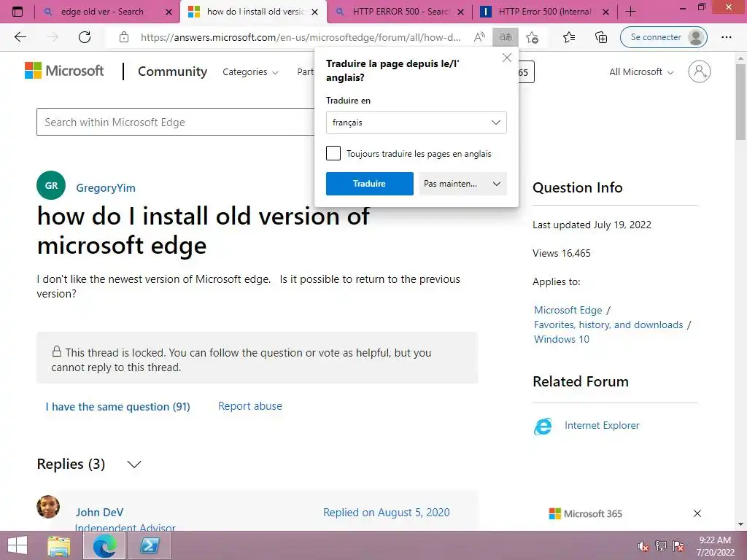Click the site lock icon in address bar
The image size is (747, 560).
pyautogui.click(x=124, y=37)
